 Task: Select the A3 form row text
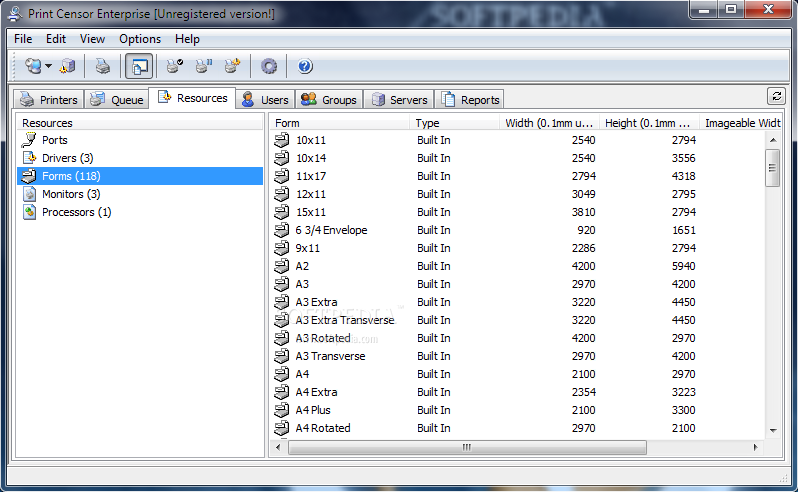coord(302,284)
